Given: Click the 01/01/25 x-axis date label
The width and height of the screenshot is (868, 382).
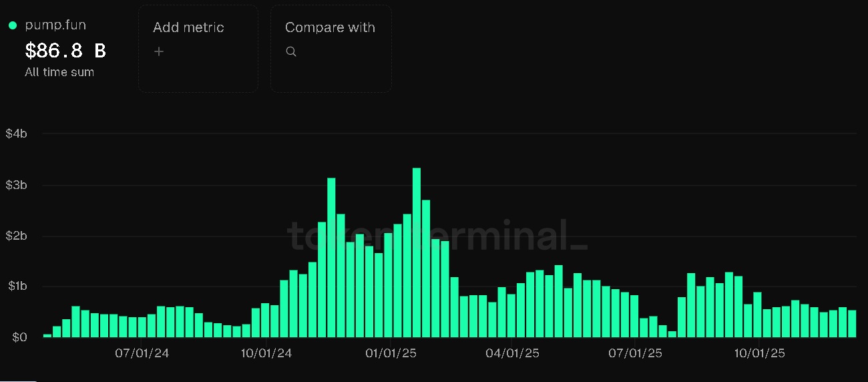Looking at the screenshot, I should coord(391,353).
